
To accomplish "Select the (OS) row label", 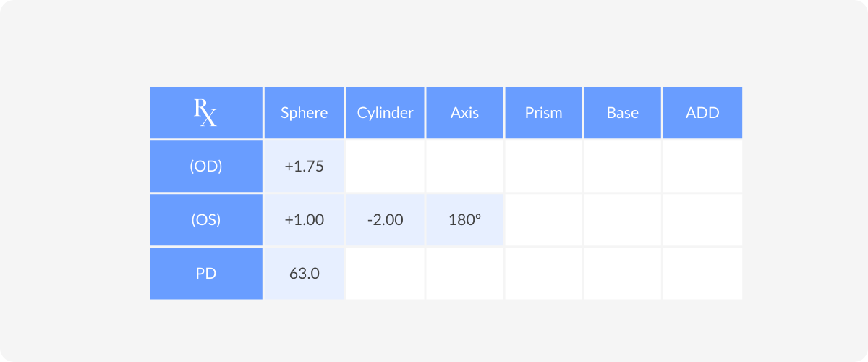I will (206, 219).
